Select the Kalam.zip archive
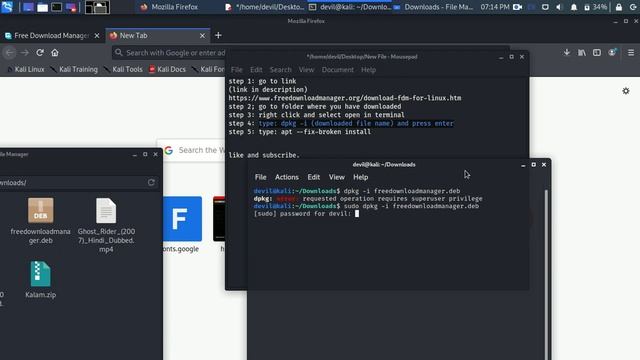 (x=40, y=280)
